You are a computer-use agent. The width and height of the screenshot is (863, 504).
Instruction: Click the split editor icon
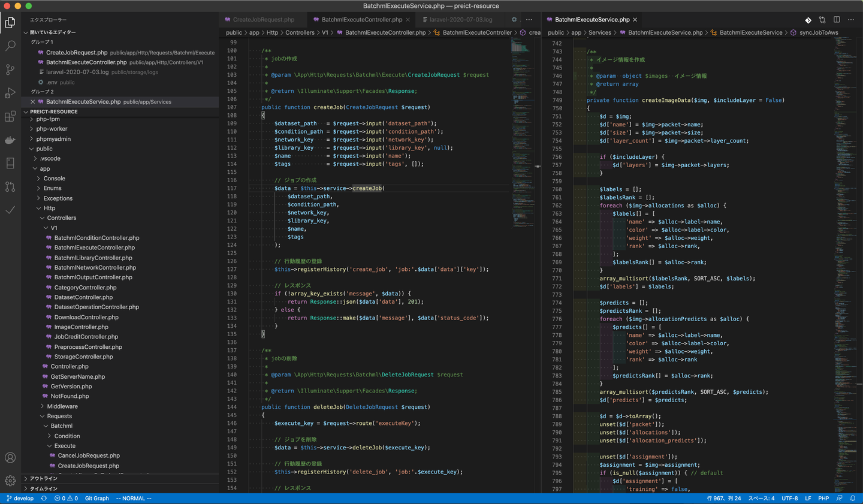pyautogui.click(x=837, y=20)
